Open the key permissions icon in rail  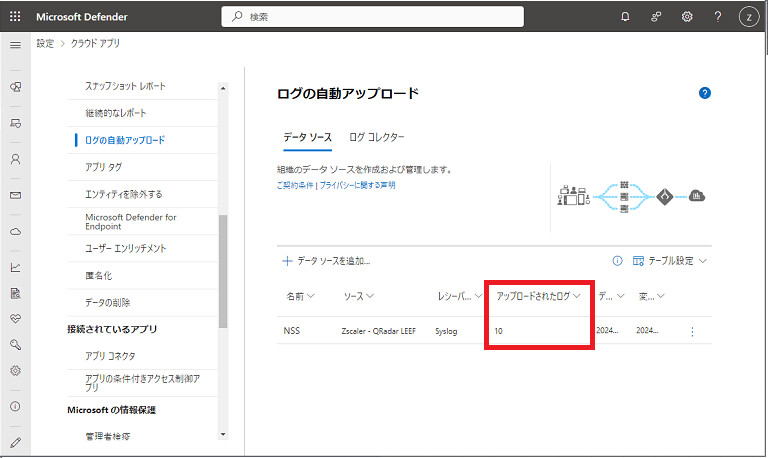pyautogui.click(x=16, y=345)
